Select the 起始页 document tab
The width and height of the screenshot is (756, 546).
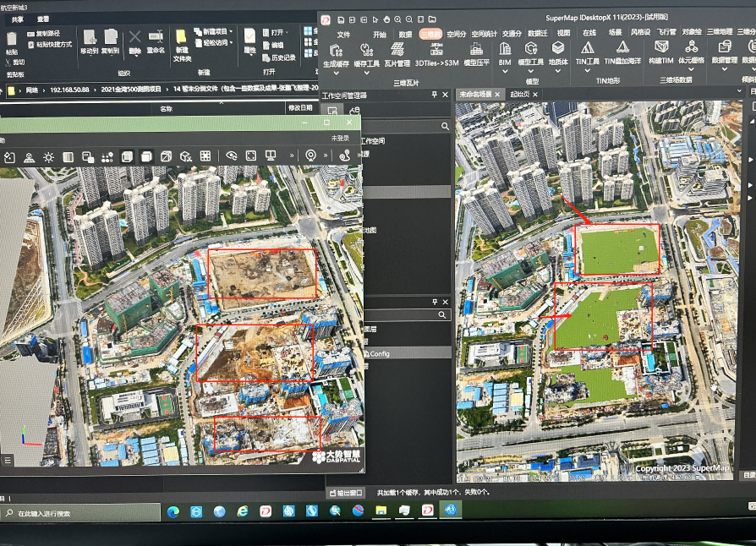(520, 94)
